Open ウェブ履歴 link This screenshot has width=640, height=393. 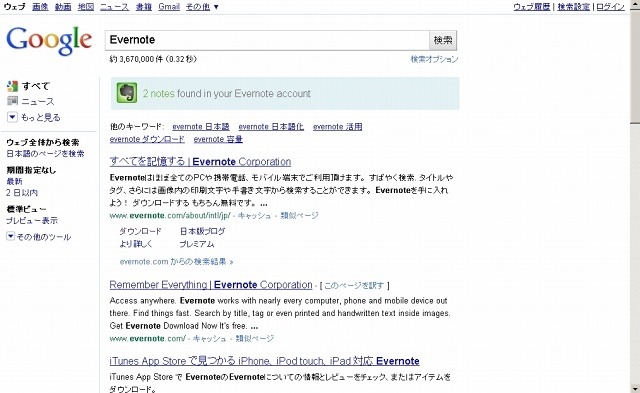pos(531,7)
